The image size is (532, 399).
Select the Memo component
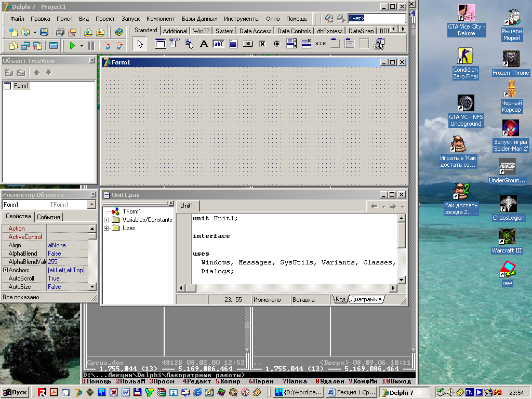[233, 44]
